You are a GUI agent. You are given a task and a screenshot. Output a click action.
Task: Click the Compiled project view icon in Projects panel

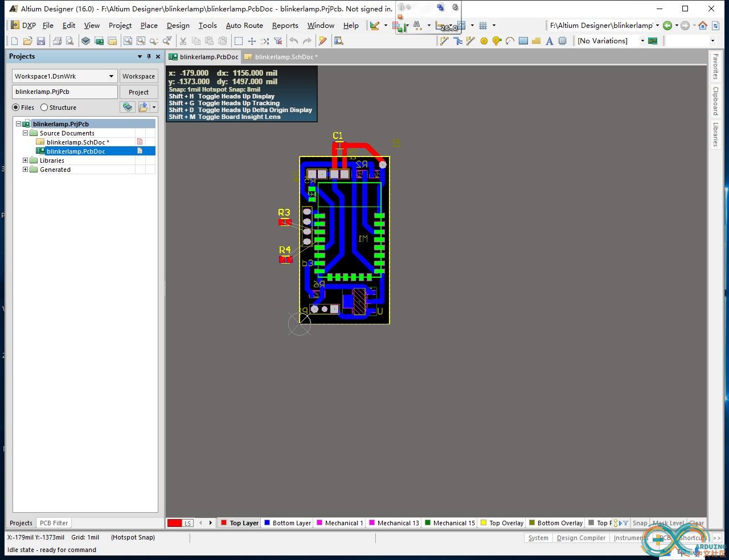[128, 107]
